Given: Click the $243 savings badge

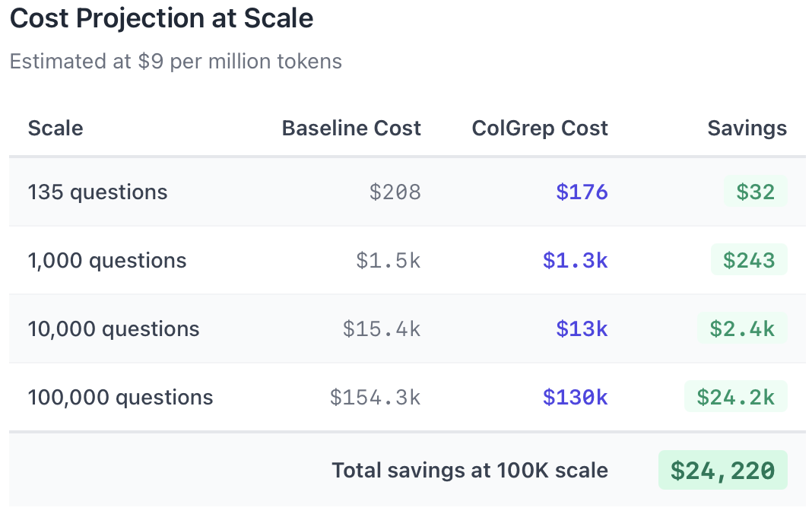Looking at the screenshot, I should [x=749, y=260].
